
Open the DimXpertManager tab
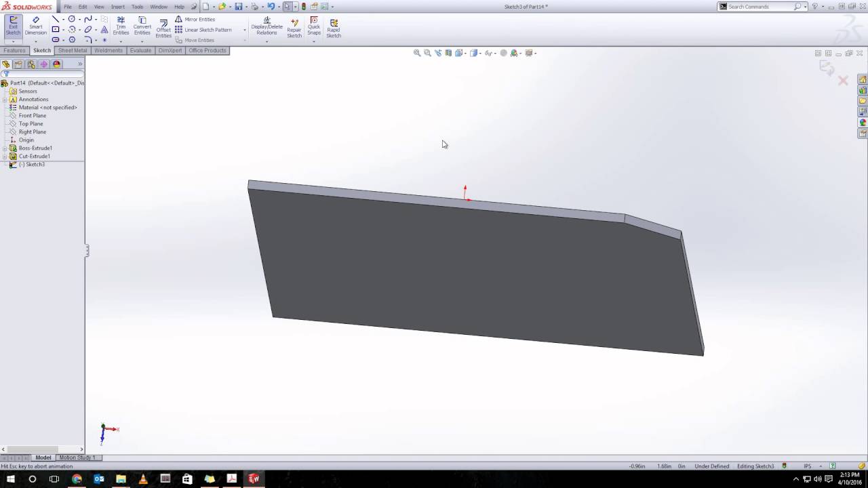(44, 64)
